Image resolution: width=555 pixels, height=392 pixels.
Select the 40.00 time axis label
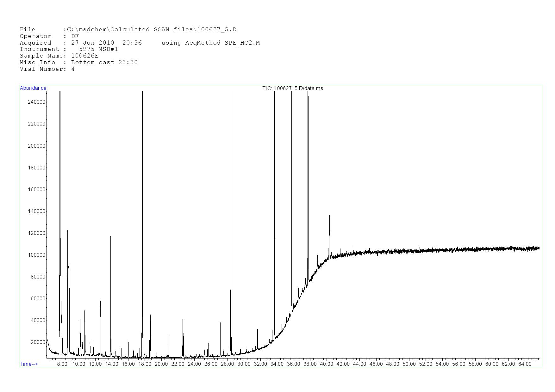tap(326, 364)
